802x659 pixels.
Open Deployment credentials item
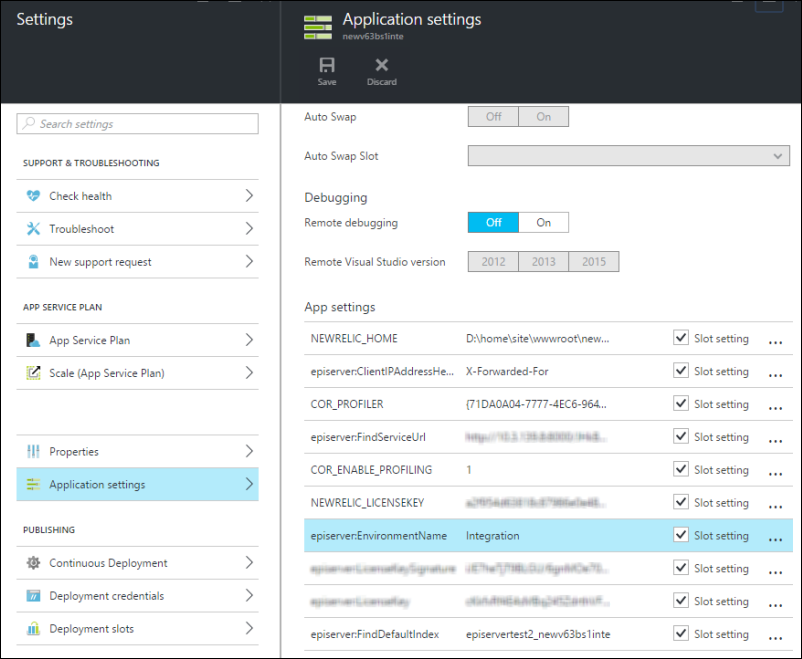coord(106,596)
